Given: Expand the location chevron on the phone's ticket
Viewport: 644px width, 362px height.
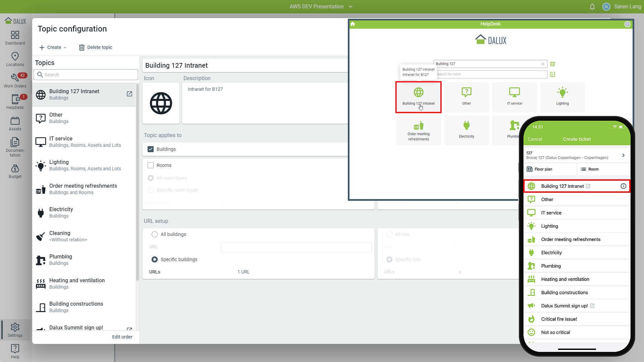Looking at the screenshot, I should coord(623,155).
